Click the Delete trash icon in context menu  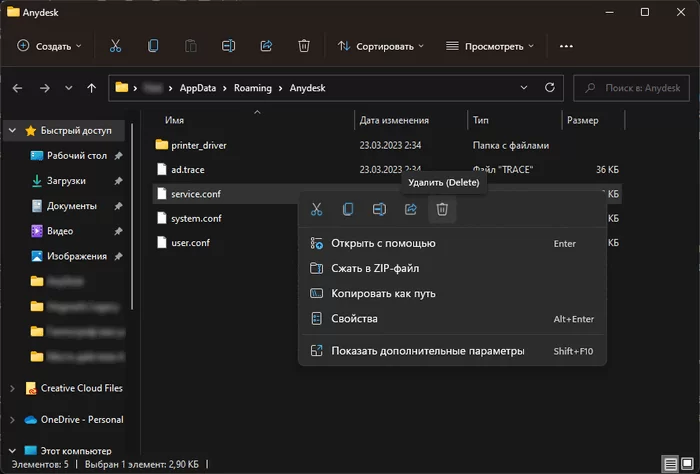[442, 209]
